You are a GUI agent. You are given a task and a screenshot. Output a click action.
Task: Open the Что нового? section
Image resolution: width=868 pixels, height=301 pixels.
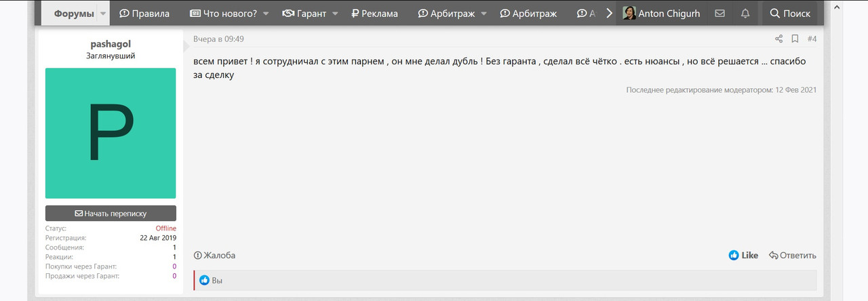tap(223, 14)
